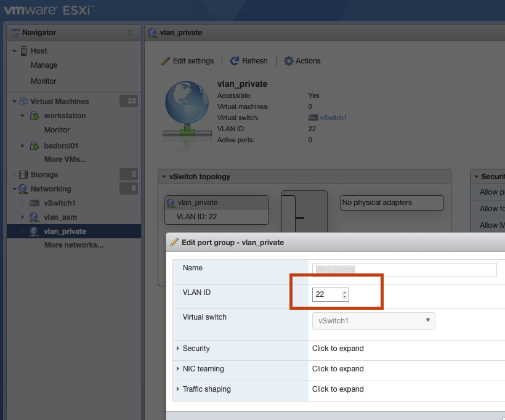Screen dimensions: 505x420
Task: Click the port group Name field
Action: (x=405, y=270)
